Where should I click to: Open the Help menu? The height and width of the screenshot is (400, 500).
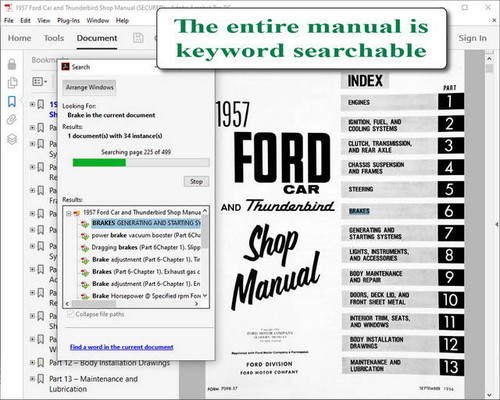point(122,21)
